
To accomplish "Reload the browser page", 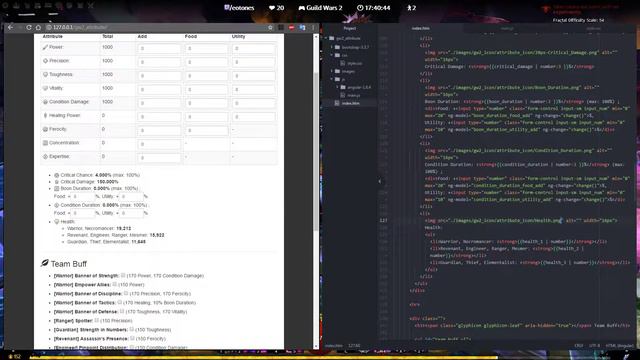I will [x=29, y=27].
